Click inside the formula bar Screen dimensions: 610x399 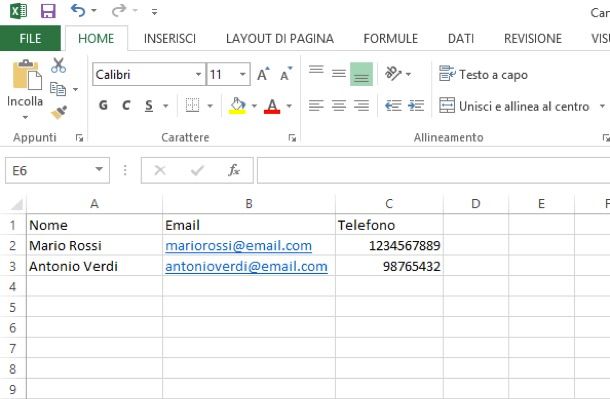coord(433,170)
